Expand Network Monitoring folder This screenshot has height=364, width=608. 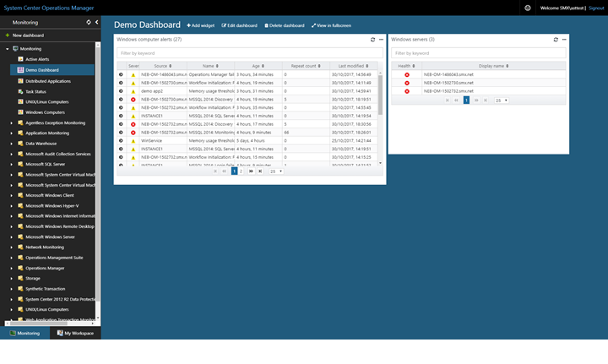pyautogui.click(x=11, y=247)
